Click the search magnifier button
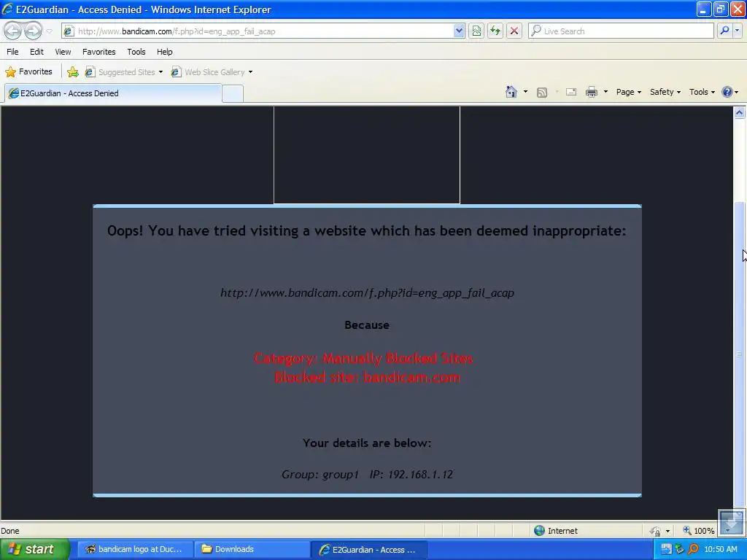The image size is (747, 560). [x=724, y=31]
